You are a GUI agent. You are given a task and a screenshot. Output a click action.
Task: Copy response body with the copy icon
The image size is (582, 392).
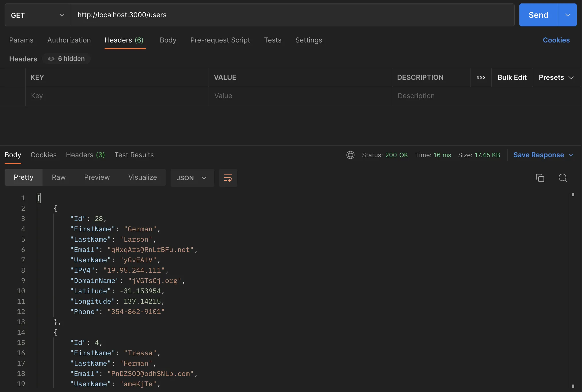[540, 178]
